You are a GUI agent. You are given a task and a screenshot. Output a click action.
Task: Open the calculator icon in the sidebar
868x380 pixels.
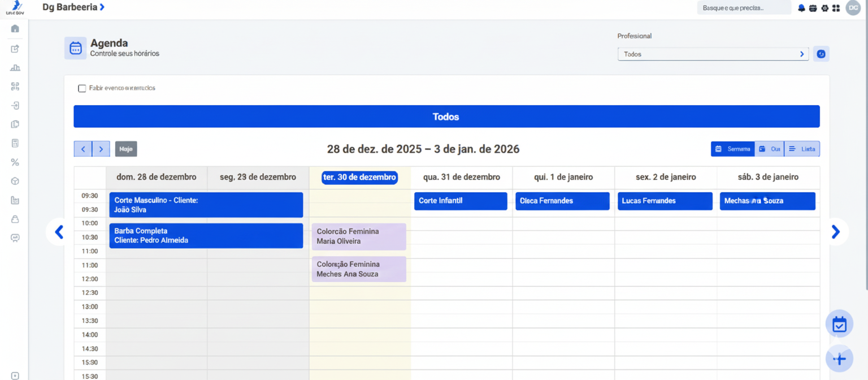pyautogui.click(x=15, y=143)
